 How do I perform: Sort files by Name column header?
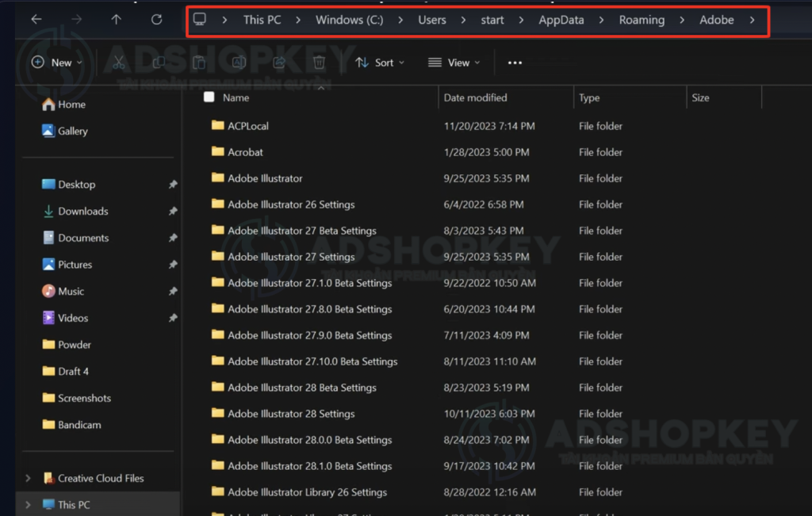pyautogui.click(x=236, y=97)
